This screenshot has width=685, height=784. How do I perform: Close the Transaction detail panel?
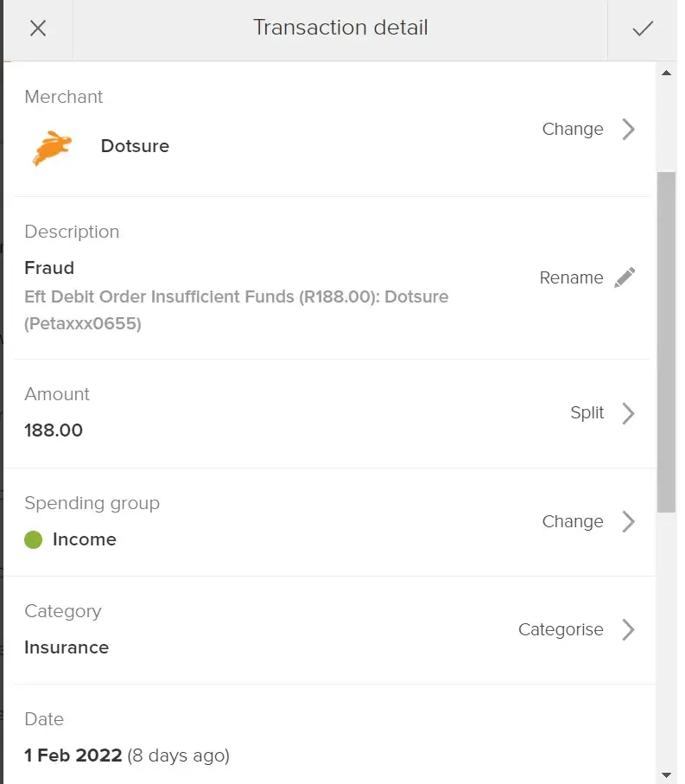38,29
